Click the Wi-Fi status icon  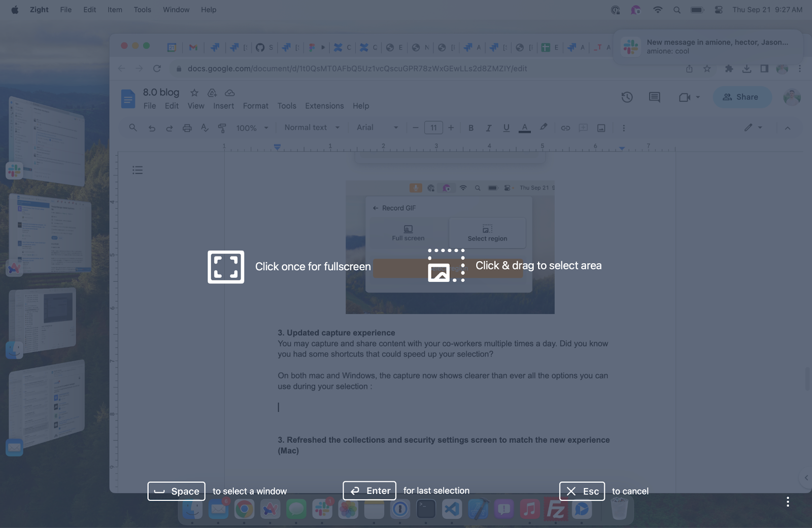pos(658,10)
